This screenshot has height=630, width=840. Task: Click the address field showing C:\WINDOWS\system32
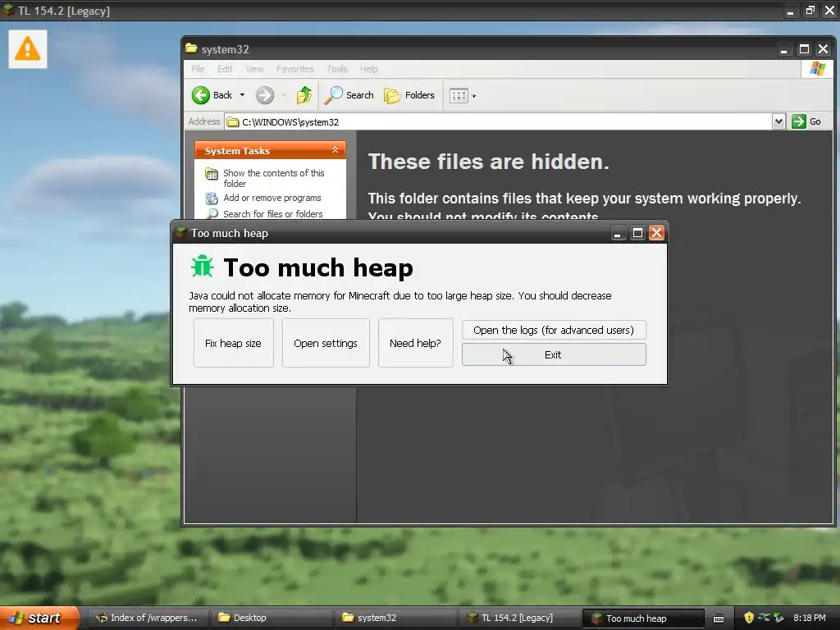click(498, 121)
